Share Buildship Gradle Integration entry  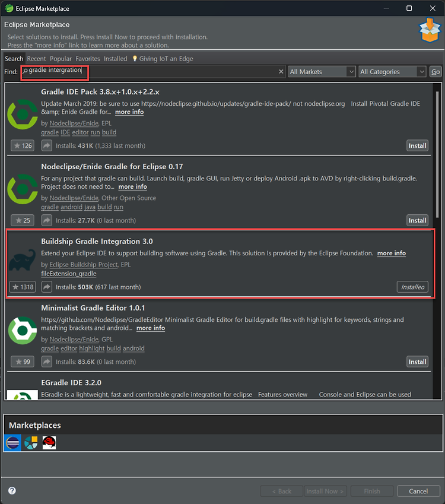tap(47, 287)
